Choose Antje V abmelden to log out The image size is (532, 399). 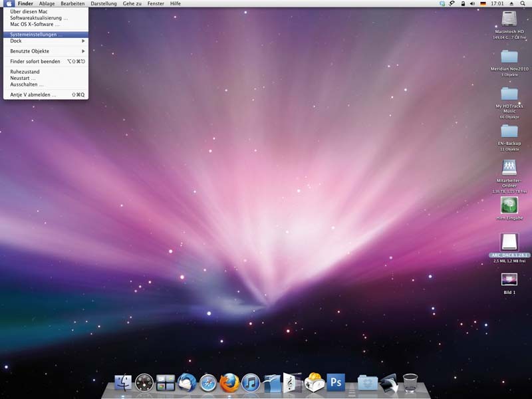[46, 94]
